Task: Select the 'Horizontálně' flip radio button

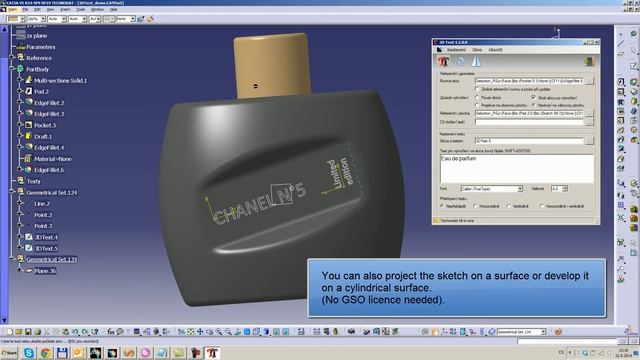Action: (476, 206)
